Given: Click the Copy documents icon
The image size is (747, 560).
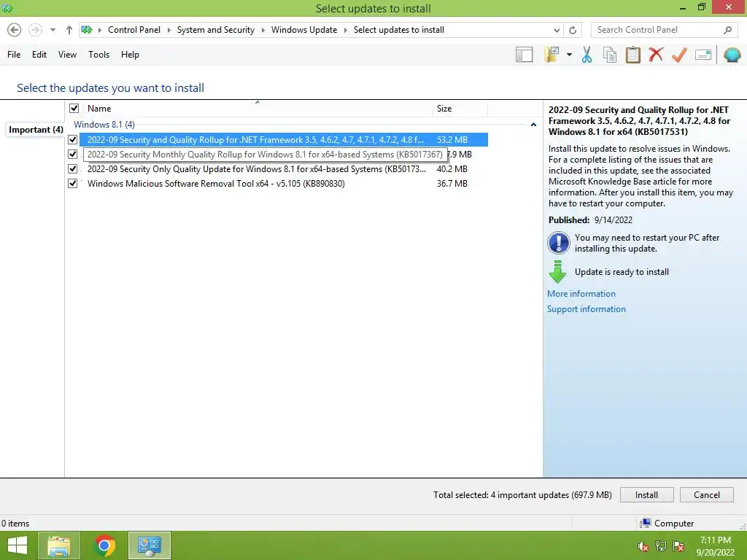Looking at the screenshot, I should (610, 55).
